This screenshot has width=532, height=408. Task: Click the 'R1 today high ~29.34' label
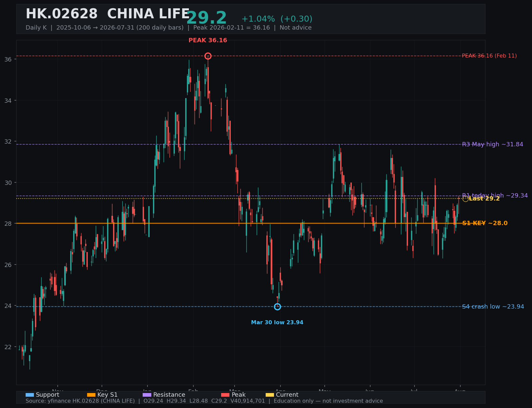coord(495,196)
